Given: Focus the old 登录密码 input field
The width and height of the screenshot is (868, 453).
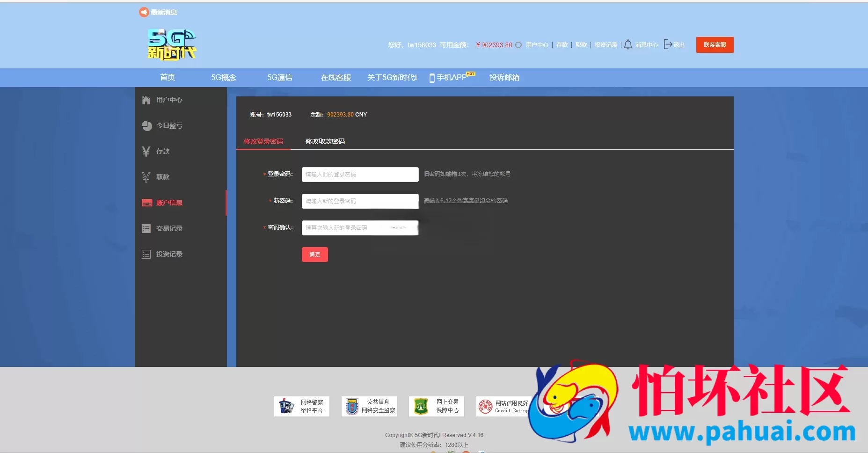Looking at the screenshot, I should click(360, 174).
